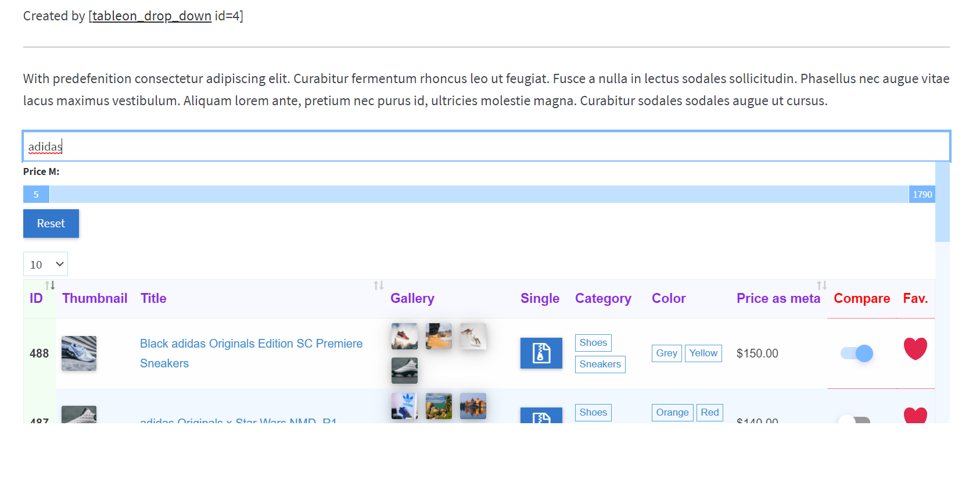
Task: Open Black adidas Originals Edition SC Premiere Sneakers
Action: (251, 353)
